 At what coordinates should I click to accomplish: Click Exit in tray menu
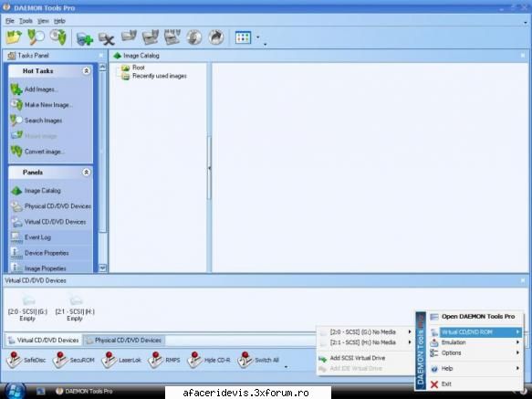tap(475, 384)
